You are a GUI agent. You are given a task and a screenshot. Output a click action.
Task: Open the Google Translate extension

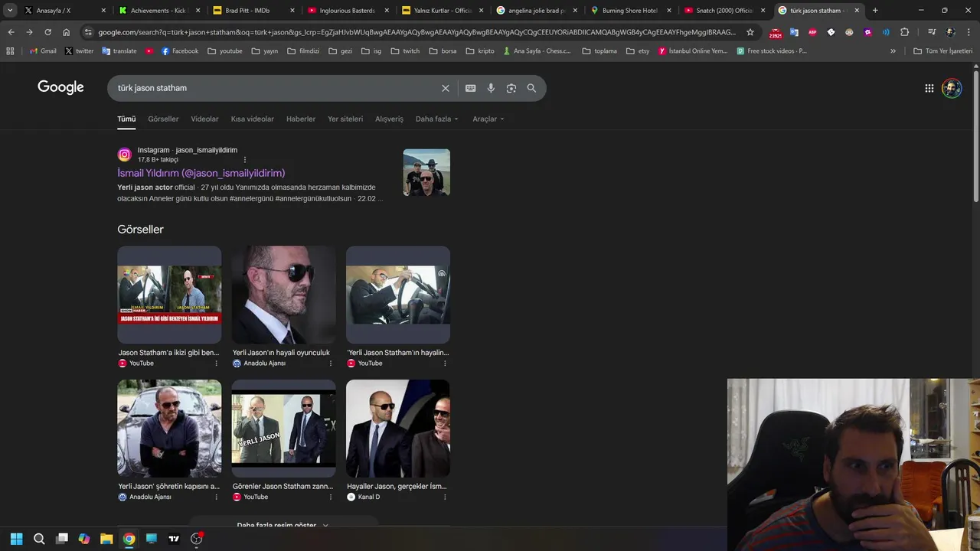coord(794,32)
